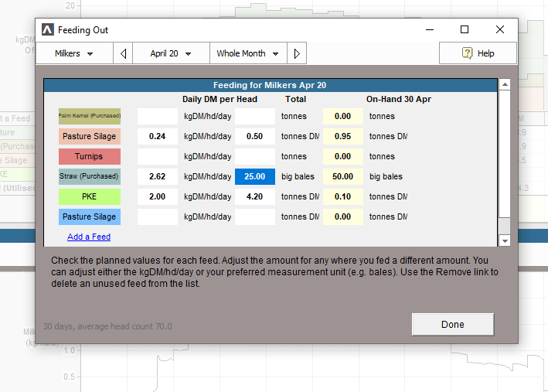Click the PKE 2.00 daily DM field

point(158,196)
